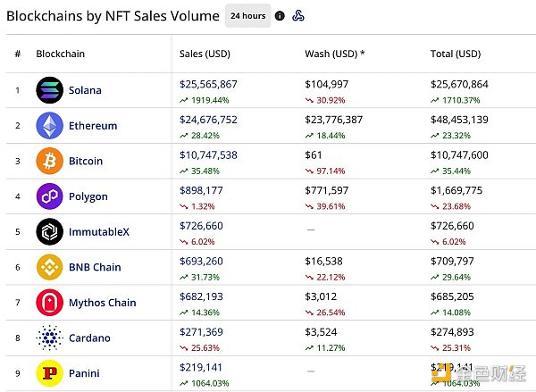Screen dimensions: 536x392
Task: Select Mythos Chain sales value $682,193
Action: click(x=201, y=296)
